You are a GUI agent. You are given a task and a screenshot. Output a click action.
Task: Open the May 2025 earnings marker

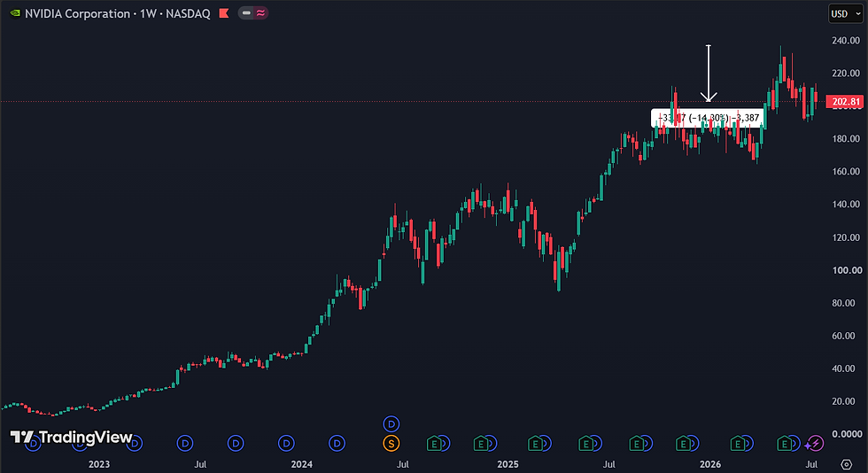[585, 443]
